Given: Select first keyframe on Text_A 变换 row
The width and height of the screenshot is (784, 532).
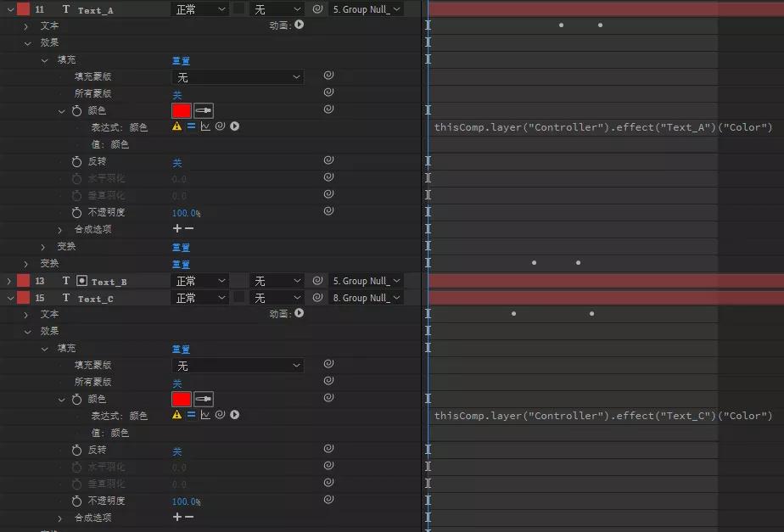Looking at the screenshot, I should tap(534, 262).
